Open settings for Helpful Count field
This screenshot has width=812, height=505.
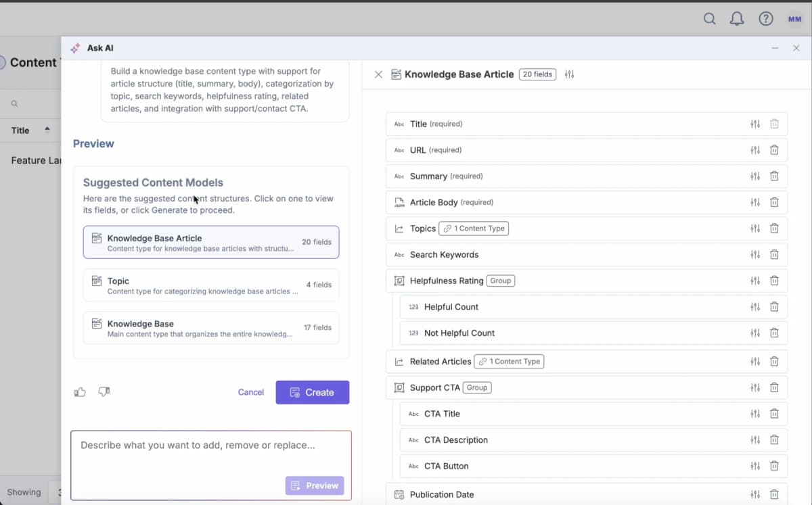click(x=755, y=307)
